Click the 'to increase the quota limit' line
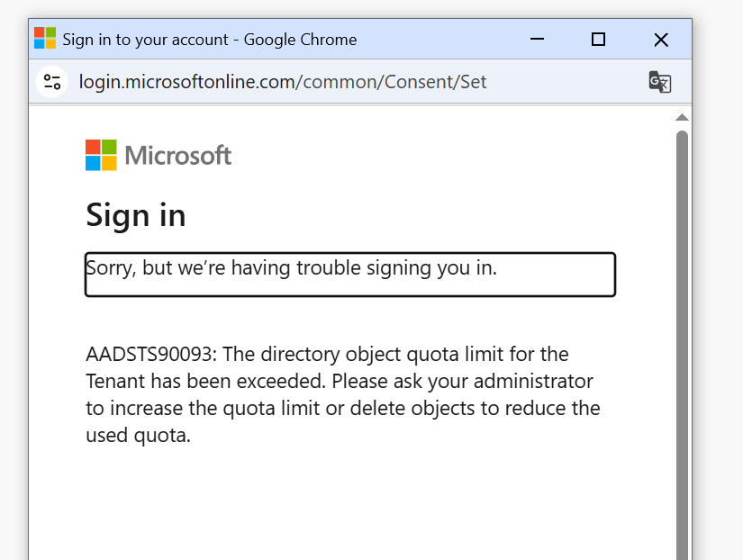 click(x=342, y=409)
